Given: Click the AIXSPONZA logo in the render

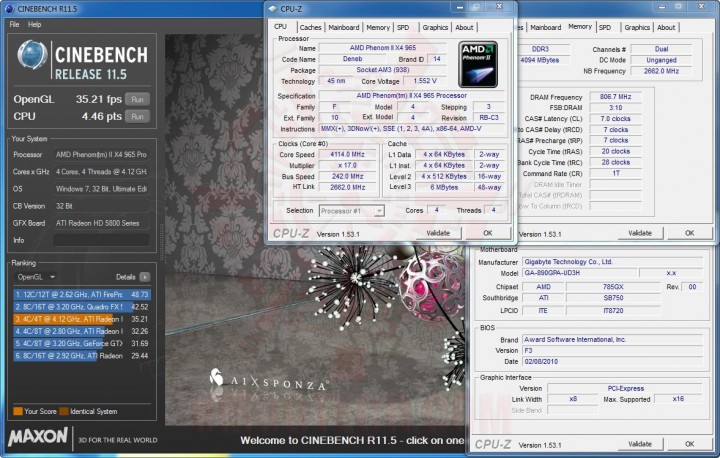Looking at the screenshot, I should [268, 380].
